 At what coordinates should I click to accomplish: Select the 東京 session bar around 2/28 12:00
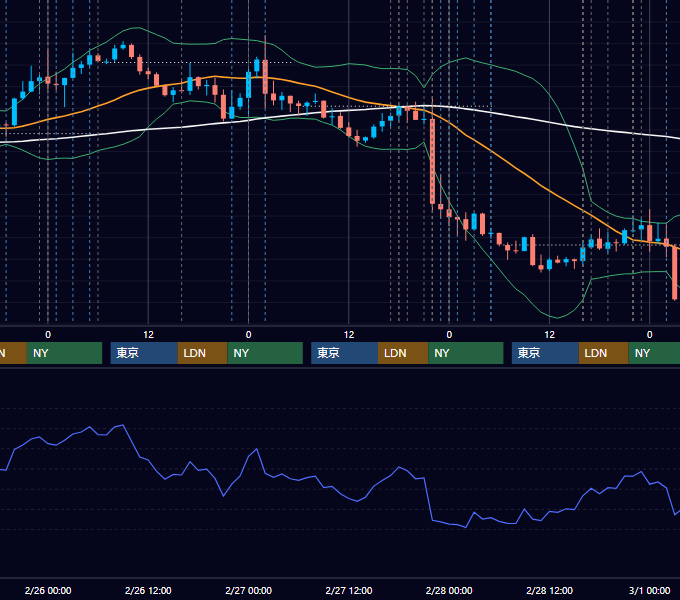pos(545,353)
